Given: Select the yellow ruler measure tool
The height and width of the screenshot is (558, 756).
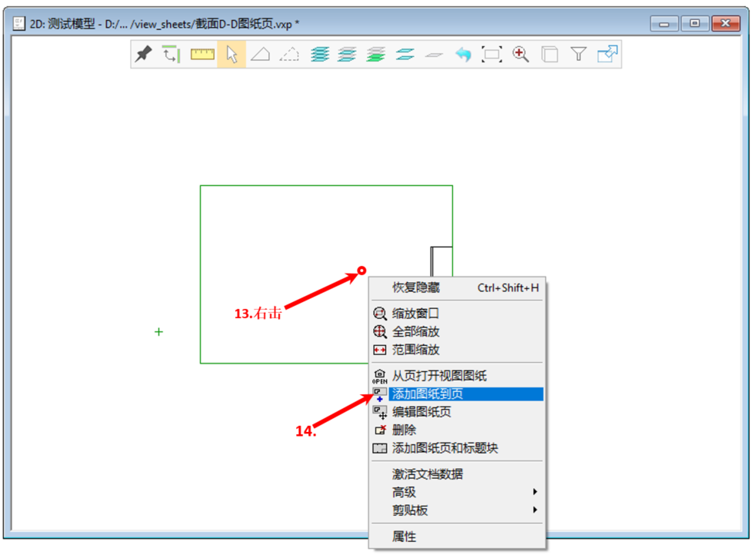Looking at the screenshot, I should [x=202, y=54].
